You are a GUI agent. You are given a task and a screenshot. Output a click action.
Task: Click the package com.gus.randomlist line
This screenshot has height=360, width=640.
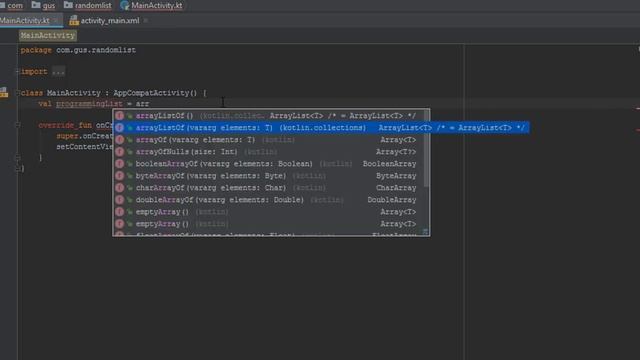tap(78, 50)
